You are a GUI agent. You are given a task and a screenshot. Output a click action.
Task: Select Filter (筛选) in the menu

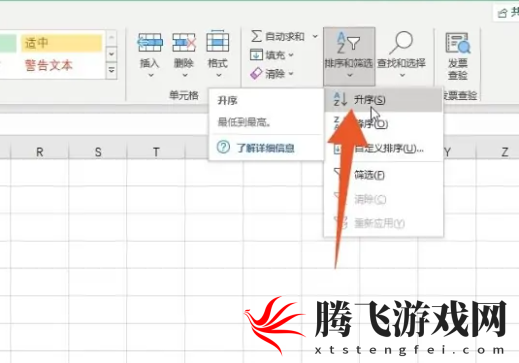383,175
